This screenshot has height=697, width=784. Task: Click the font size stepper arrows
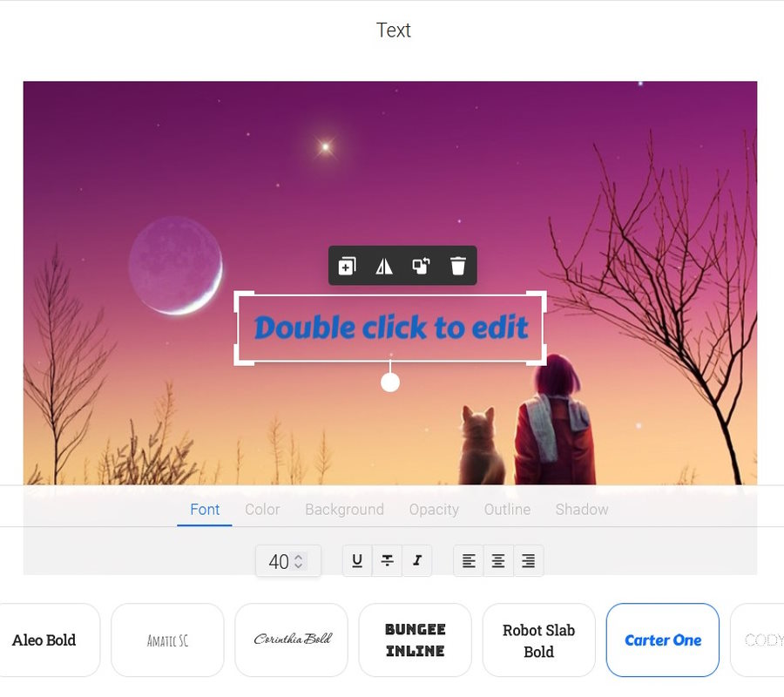tap(299, 561)
